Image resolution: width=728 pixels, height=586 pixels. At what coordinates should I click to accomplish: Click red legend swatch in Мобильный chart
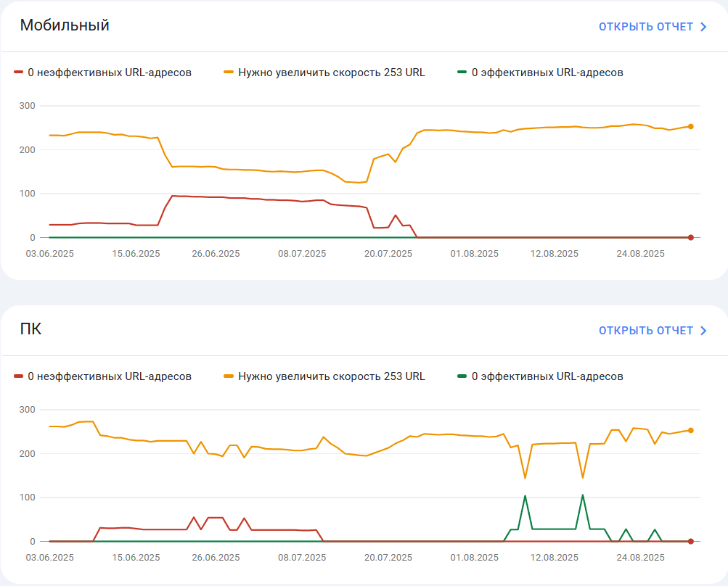coord(19,73)
